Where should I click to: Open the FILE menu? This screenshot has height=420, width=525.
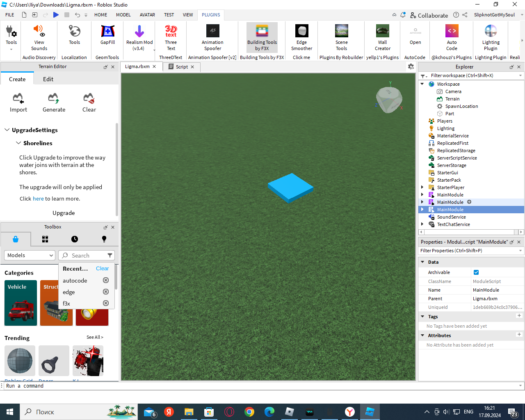coord(10,15)
